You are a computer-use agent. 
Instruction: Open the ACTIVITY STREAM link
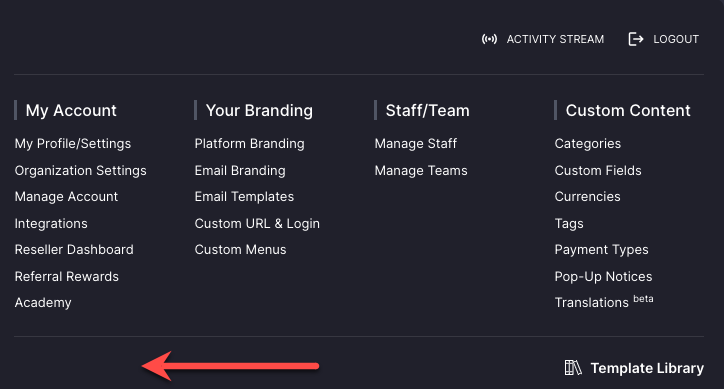click(555, 39)
